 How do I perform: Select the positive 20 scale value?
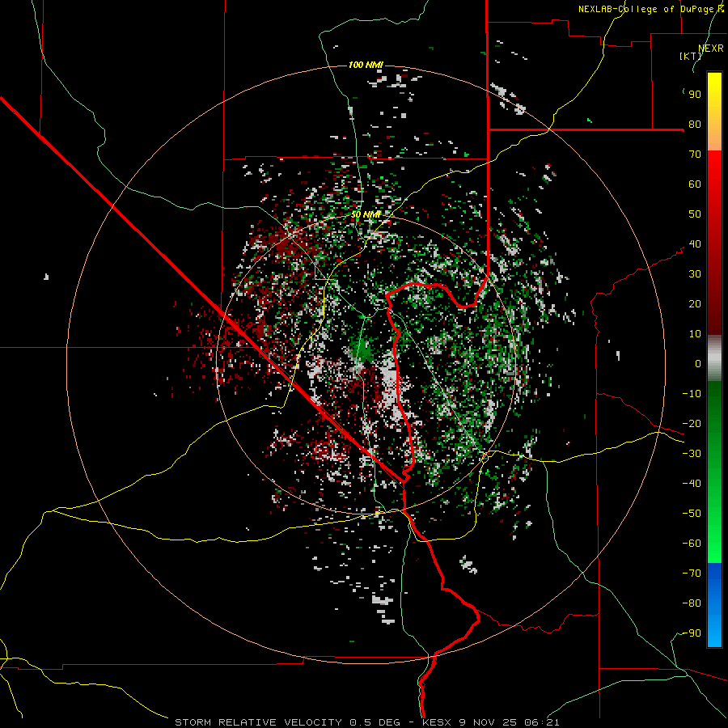(x=695, y=304)
